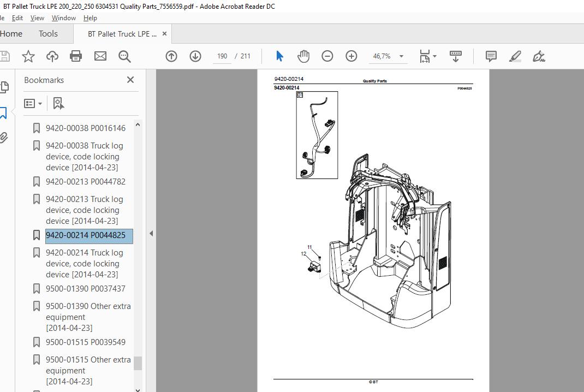584x392 pixels.
Task: Click the envelope email icon
Action: [x=100, y=56]
